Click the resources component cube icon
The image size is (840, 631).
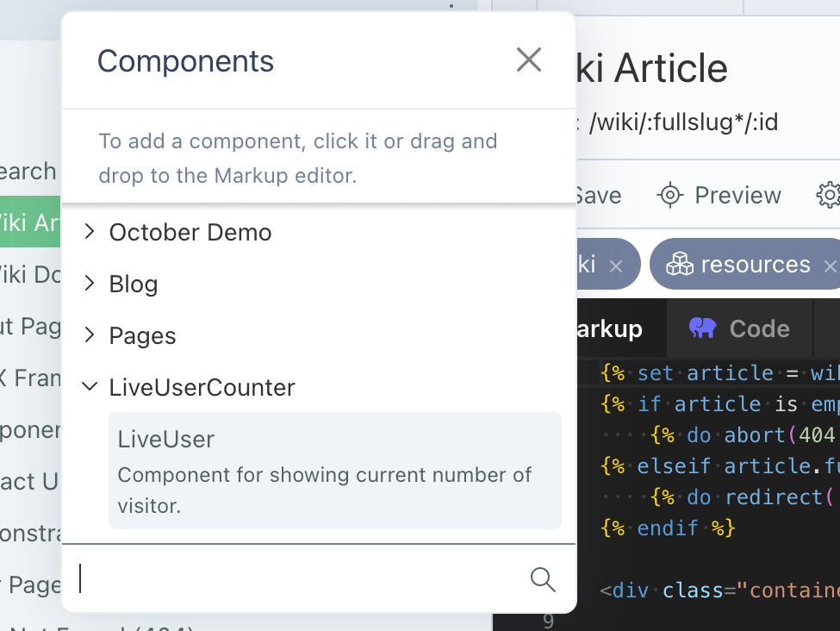point(680,264)
